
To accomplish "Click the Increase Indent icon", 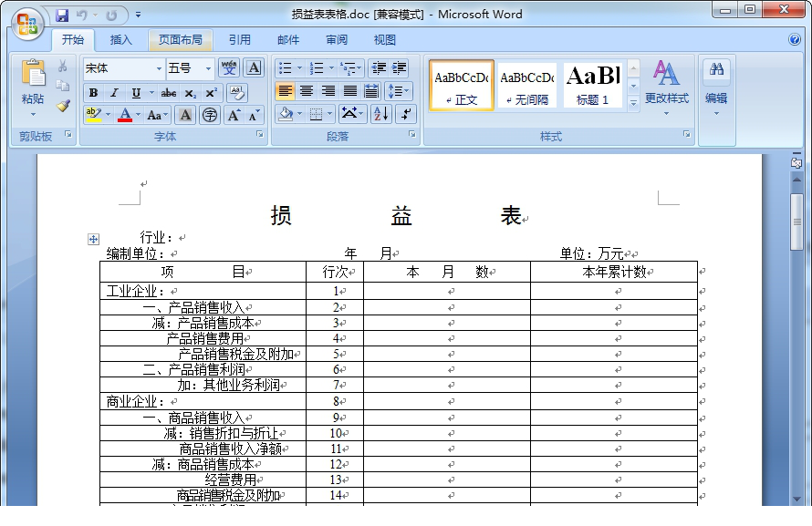I will [x=400, y=68].
